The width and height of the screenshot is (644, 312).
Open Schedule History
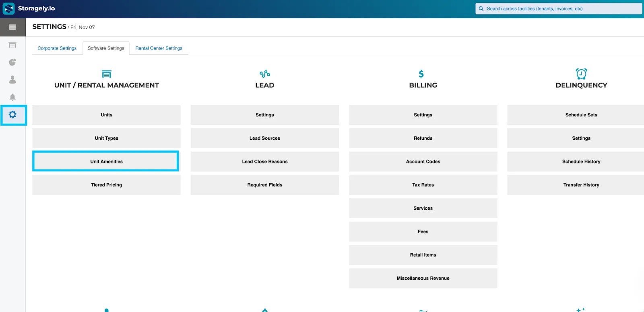[x=576, y=161]
